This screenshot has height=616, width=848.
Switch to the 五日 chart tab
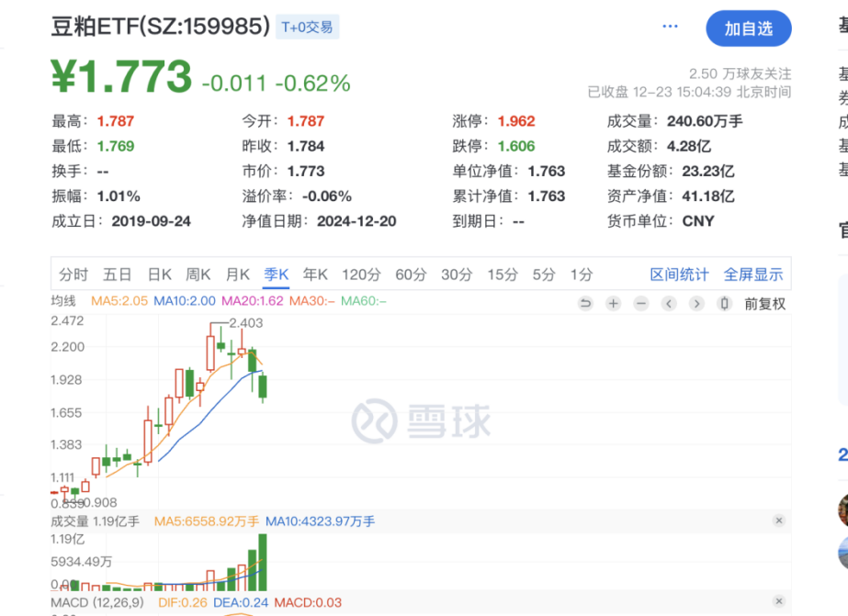tap(118, 274)
